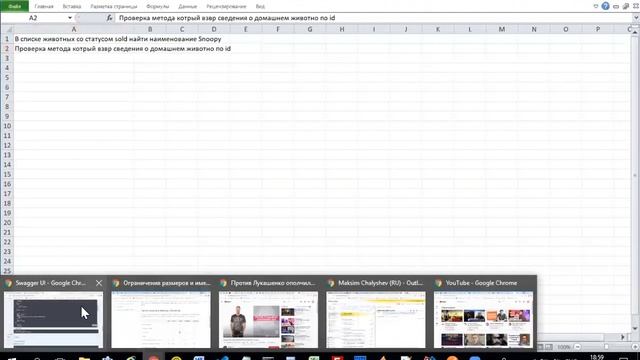Select column P header
640x360 pixels.
tap(598, 29)
